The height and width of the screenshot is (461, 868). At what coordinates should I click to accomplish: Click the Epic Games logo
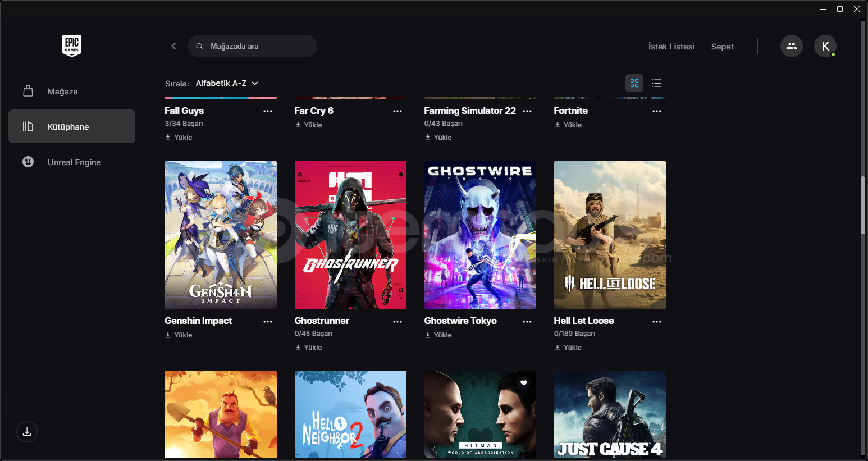coord(72,45)
